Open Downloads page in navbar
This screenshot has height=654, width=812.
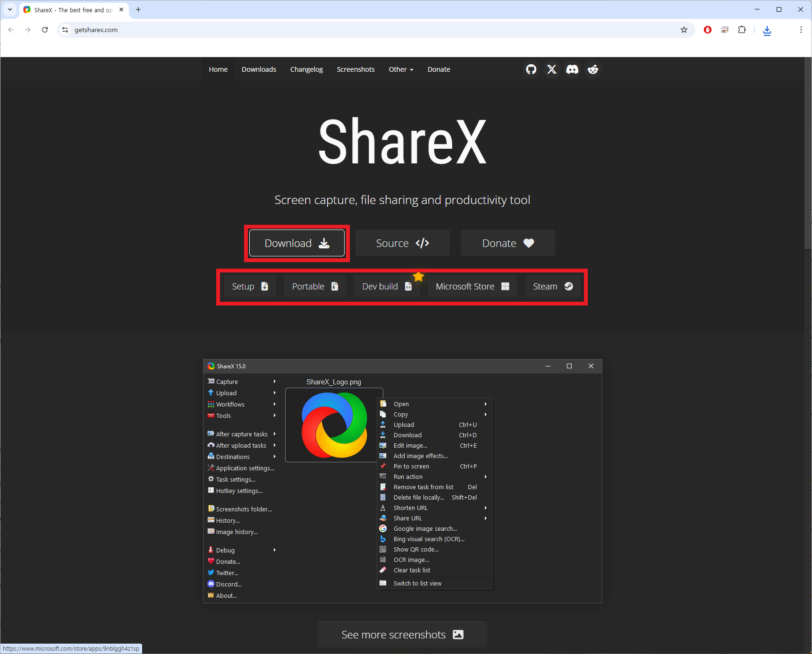coord(259,69)
